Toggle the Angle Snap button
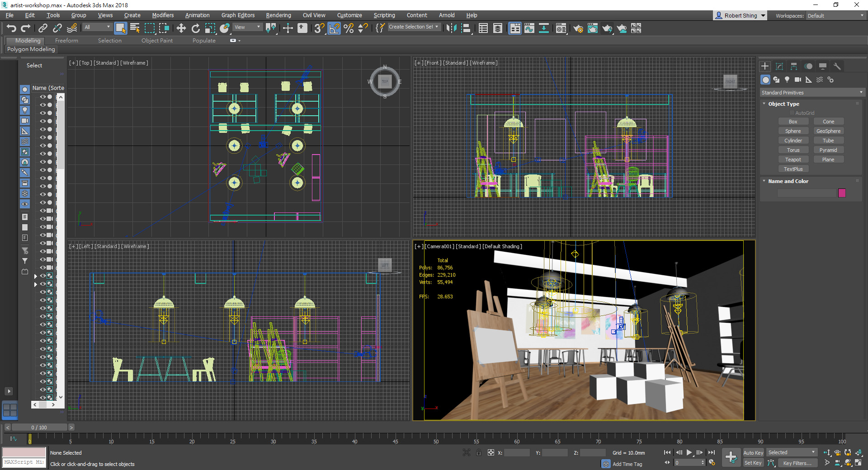 [x=334, y=28]
